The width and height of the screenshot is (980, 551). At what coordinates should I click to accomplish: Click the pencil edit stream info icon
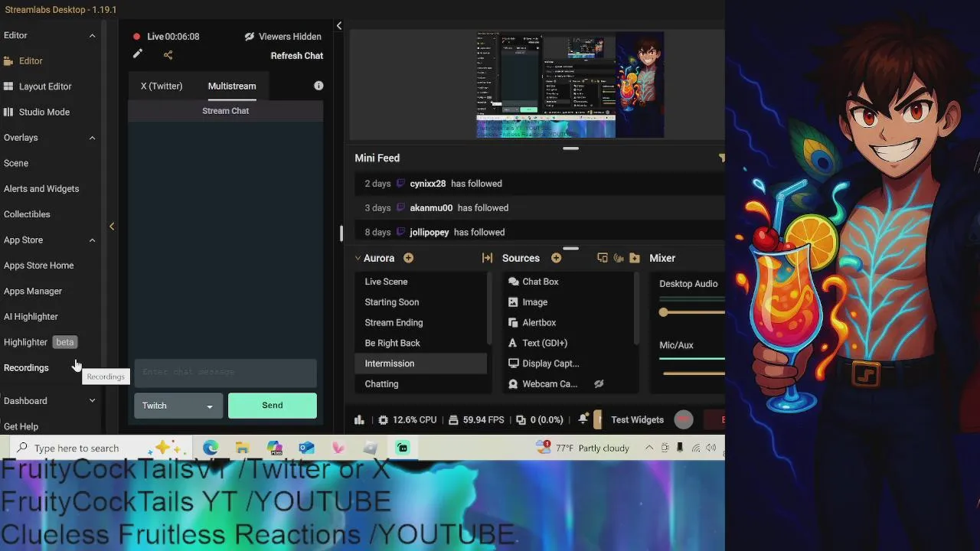tap(137, 54)
